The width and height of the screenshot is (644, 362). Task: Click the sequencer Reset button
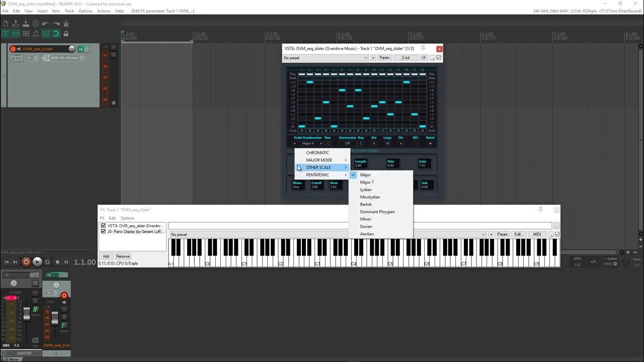tap(430, 143)
